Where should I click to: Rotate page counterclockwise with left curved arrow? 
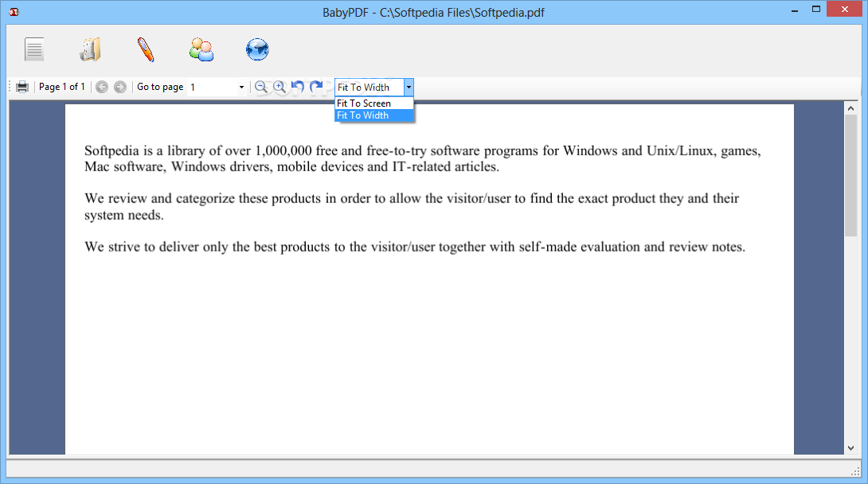coord(298,86)
